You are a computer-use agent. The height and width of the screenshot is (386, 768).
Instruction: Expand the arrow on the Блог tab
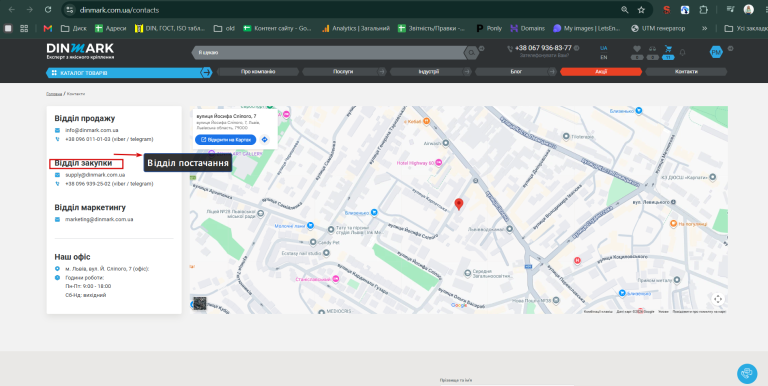click(552, 72)
